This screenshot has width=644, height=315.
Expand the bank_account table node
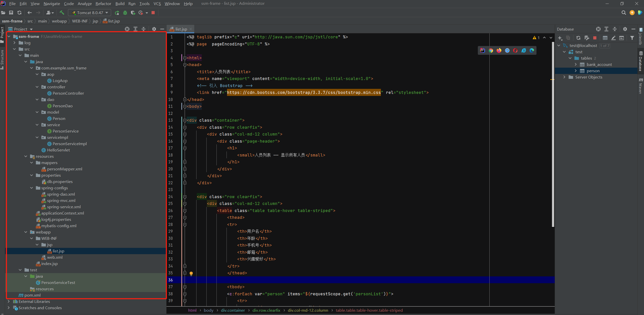575,64
